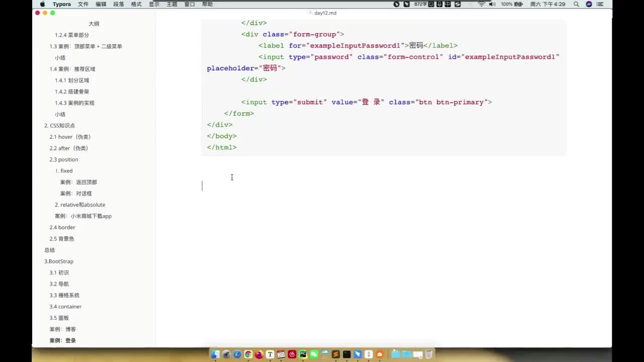The image size is (644, 362).
Task: Jump to outline item 1.2.4 菜单部分
Action: [72, 35]
